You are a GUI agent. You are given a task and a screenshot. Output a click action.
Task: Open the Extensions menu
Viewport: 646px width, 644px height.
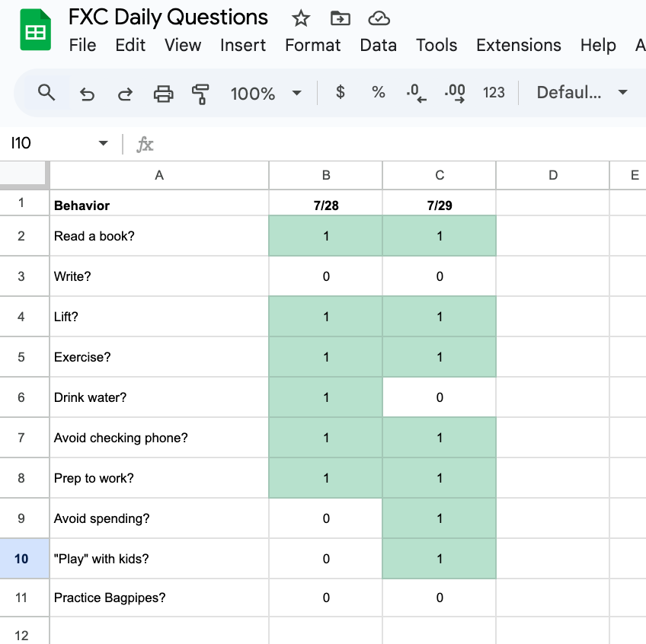[x=518, y=45]
